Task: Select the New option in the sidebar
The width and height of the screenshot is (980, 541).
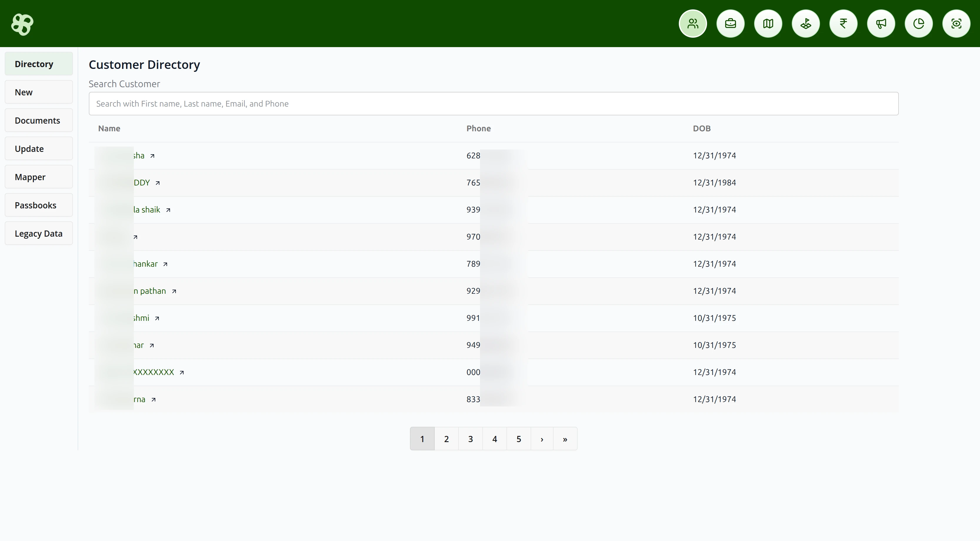Action: pyautogui.click(x=38, y=92)
